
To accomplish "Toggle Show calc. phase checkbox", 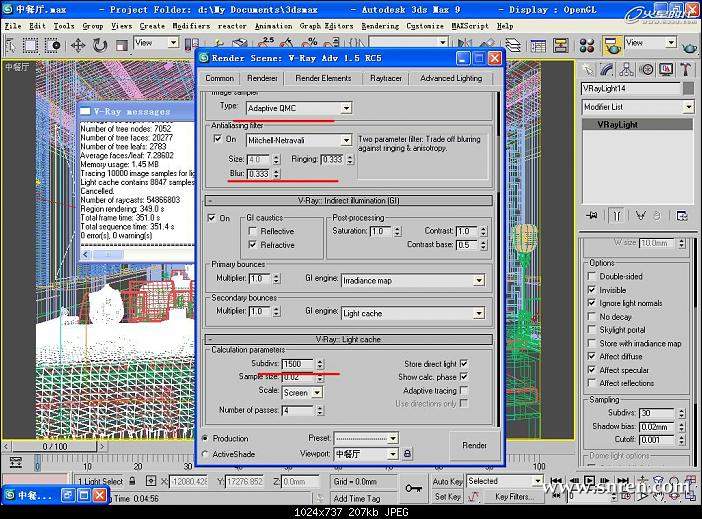I will (464, 377).
